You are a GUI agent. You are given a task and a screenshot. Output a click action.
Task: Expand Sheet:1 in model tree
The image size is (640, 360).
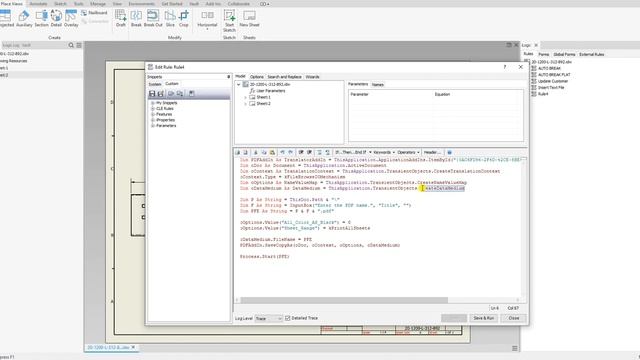(245, 97)
